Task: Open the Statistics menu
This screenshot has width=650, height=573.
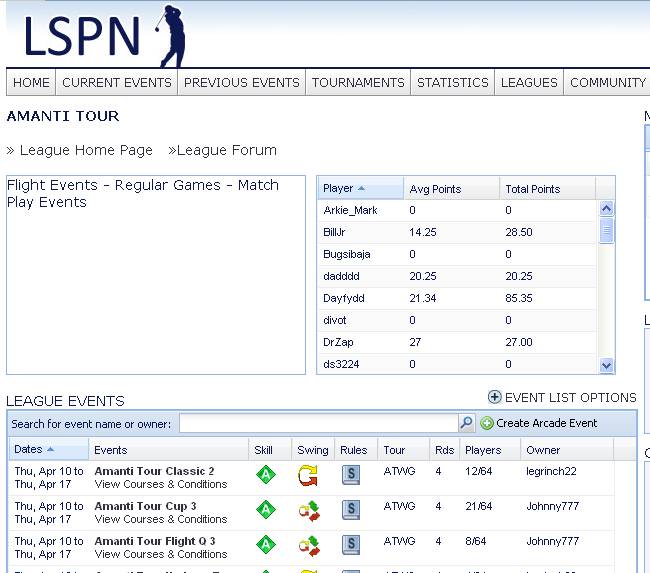Action: coord(452,82)
